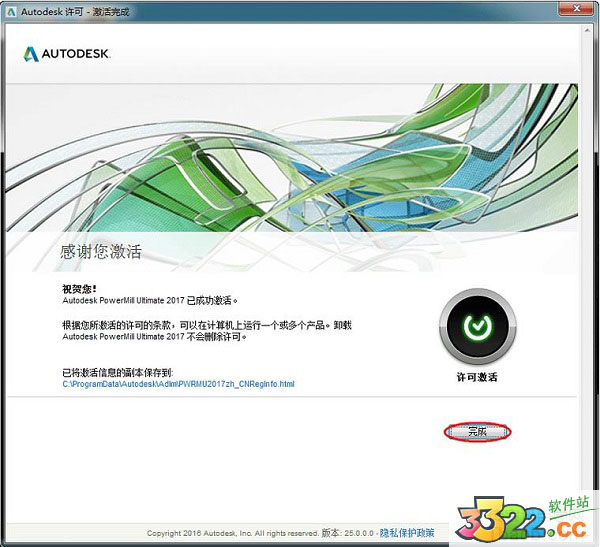The image size is (600, 547).
Task: Click the scrollbar up arrow
Action: [x=587, y=29]
